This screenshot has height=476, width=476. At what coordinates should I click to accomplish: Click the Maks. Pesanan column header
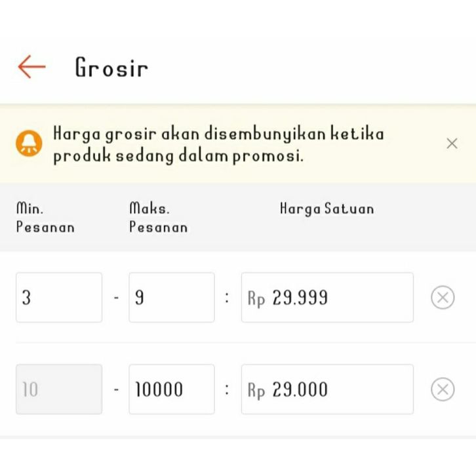(x=158, y=218)
